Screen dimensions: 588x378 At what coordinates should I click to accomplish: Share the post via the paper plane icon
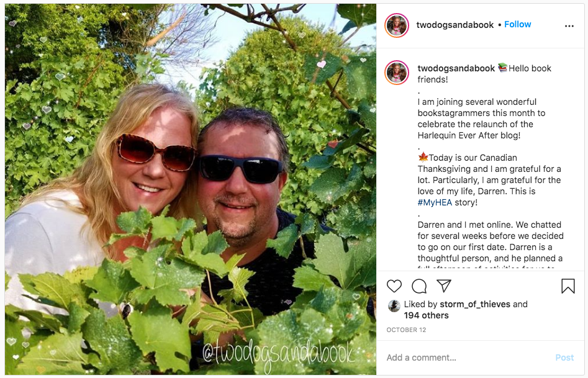[x=443, y=286]
